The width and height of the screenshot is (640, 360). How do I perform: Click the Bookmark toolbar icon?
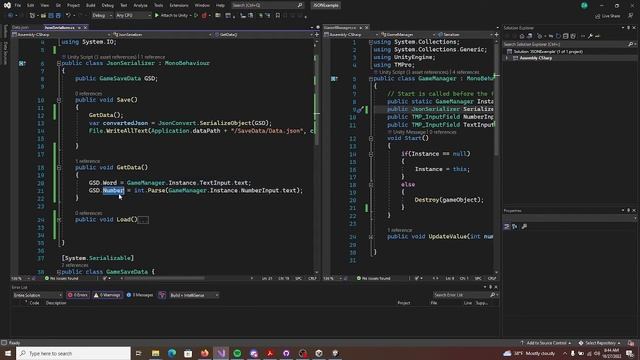click(278, 16)
